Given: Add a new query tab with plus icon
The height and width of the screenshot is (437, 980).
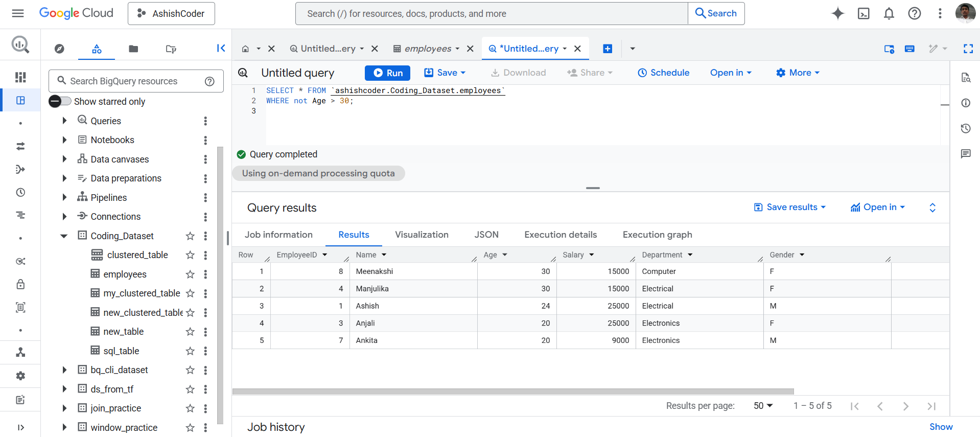Looking at the screenshot, I should pyautogui.click(x=608, y=49).
